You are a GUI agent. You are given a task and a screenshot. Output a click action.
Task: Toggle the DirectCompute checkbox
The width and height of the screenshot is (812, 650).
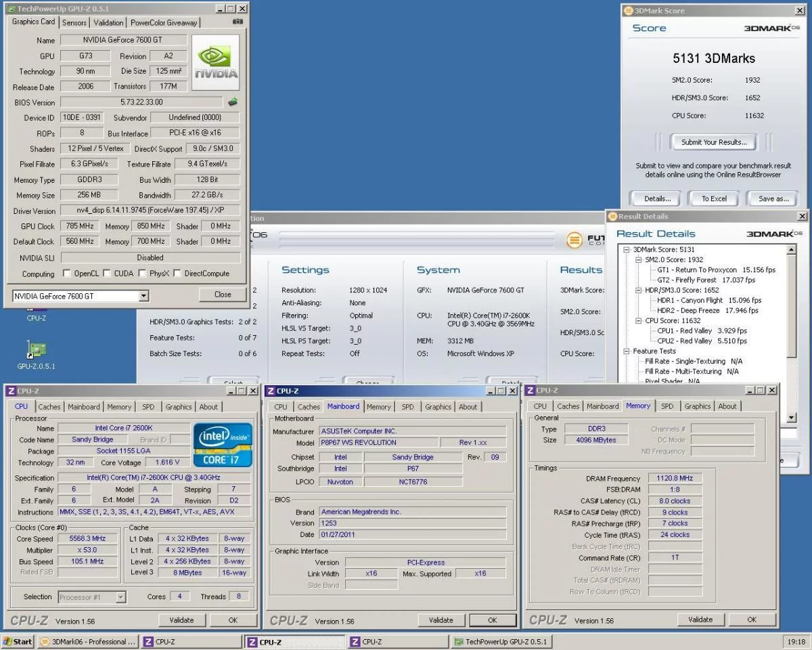click(x=177, y=274)
